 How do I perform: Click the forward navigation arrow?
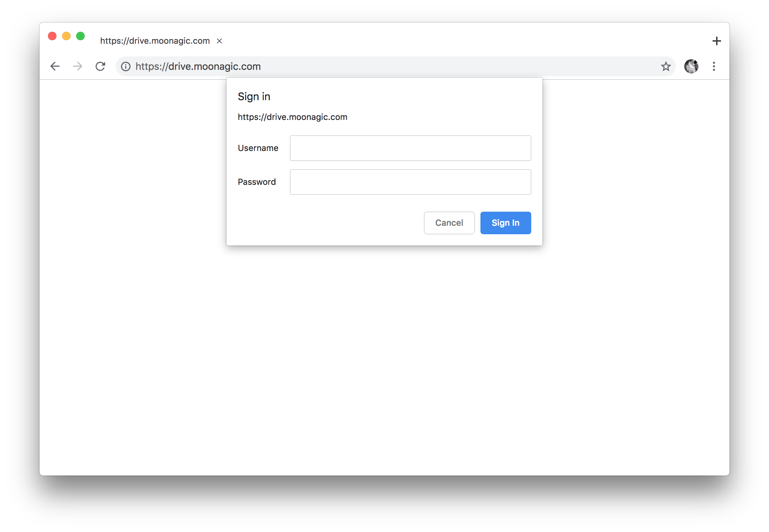pyautogui.click(x=78, y=66)
